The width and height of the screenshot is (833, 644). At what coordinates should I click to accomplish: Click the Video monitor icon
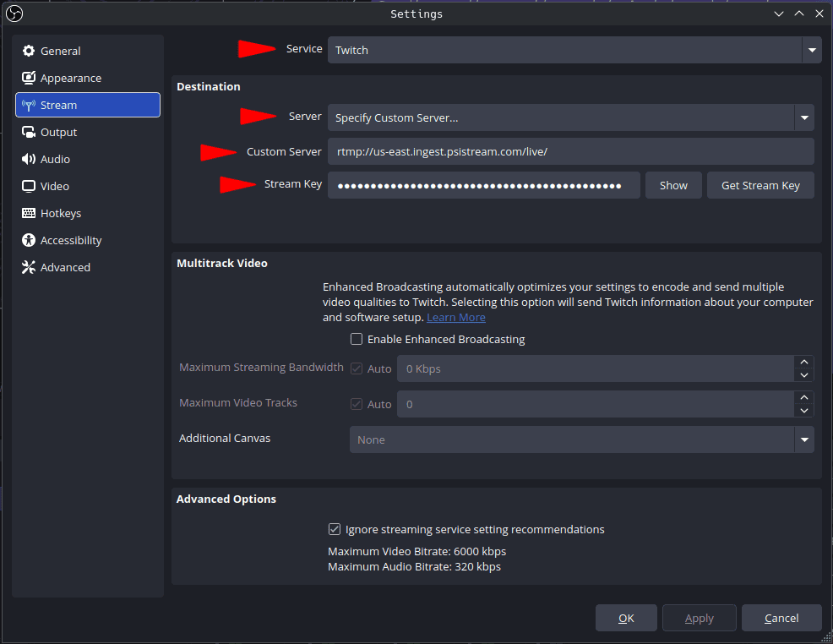[x=29, y=187]
